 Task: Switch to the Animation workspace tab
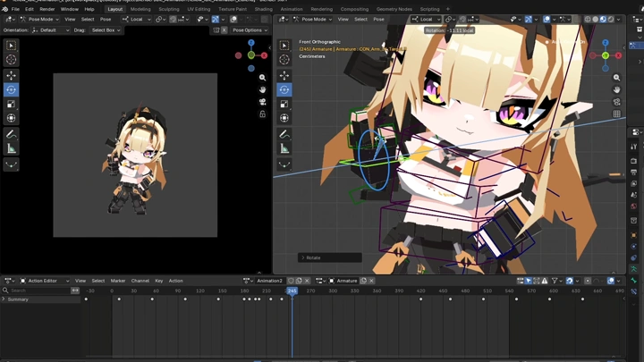click(292, 9)
